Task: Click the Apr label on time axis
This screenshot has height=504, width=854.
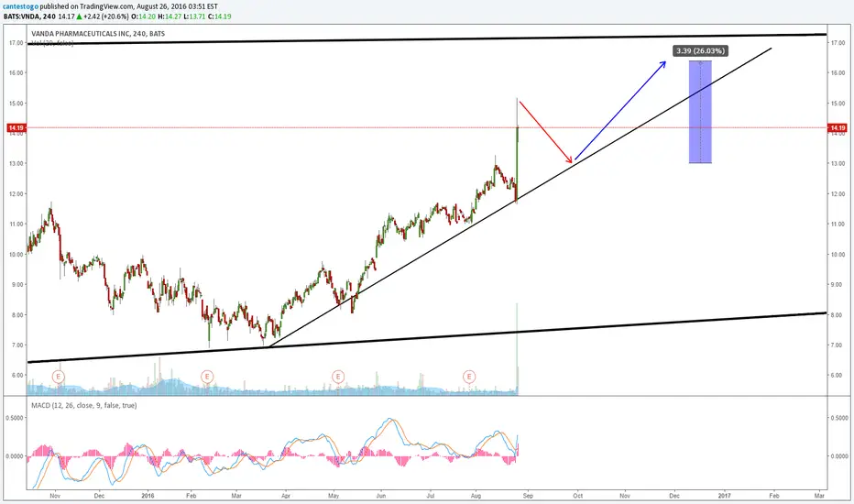Action: click(286, 496)
